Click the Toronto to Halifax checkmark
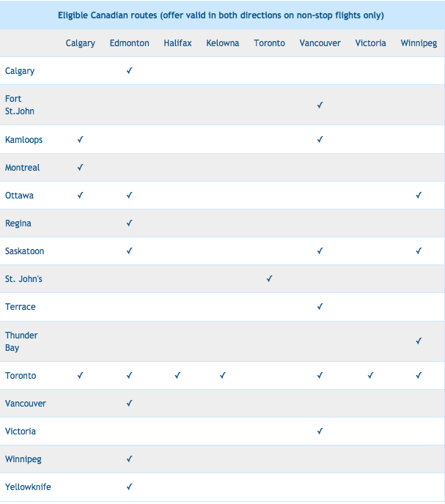 (x=177, y=375)
